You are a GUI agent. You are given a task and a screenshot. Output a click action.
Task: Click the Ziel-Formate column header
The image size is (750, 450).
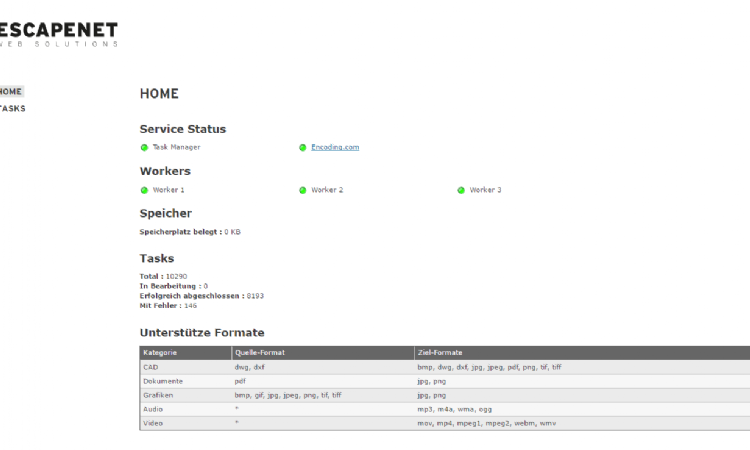(x=440, y=352)
